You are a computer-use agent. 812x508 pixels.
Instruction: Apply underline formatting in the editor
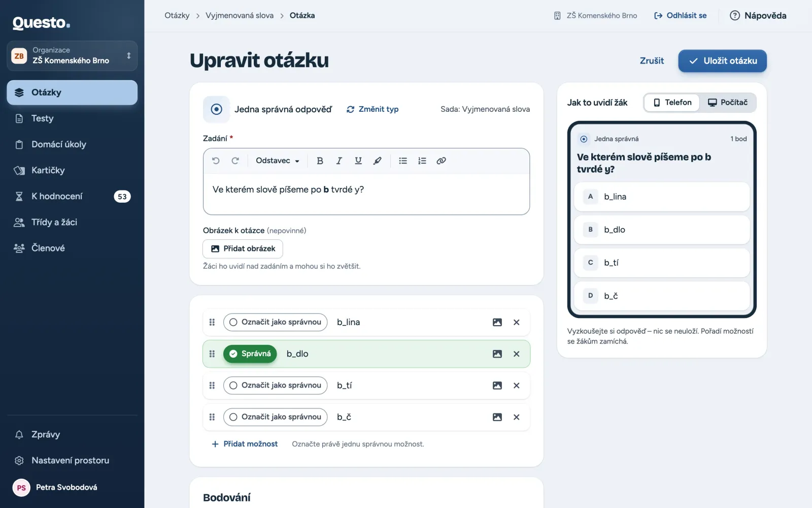tap(358, 161)
